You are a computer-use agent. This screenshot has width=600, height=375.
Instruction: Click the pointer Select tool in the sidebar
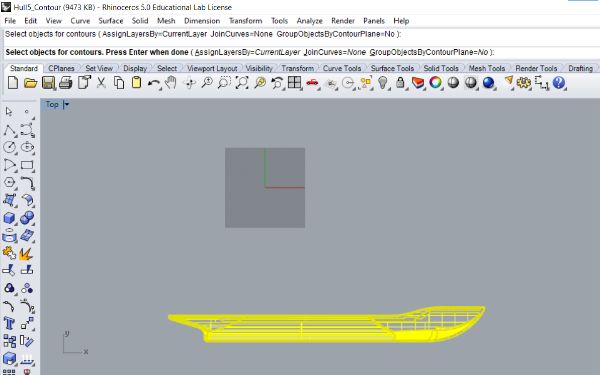point(9,111)
